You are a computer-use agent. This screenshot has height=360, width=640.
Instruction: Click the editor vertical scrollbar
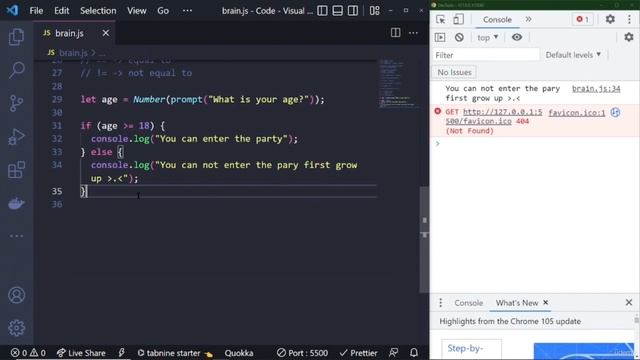coord(424,239)
